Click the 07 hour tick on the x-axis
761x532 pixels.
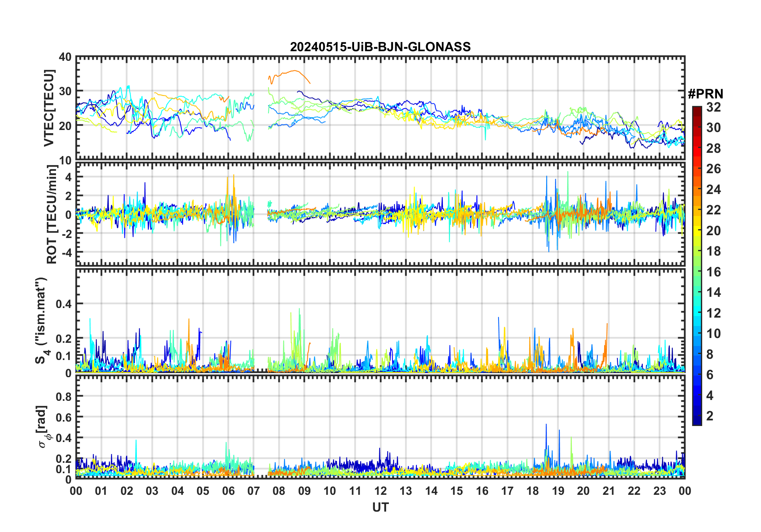[254, 491]
